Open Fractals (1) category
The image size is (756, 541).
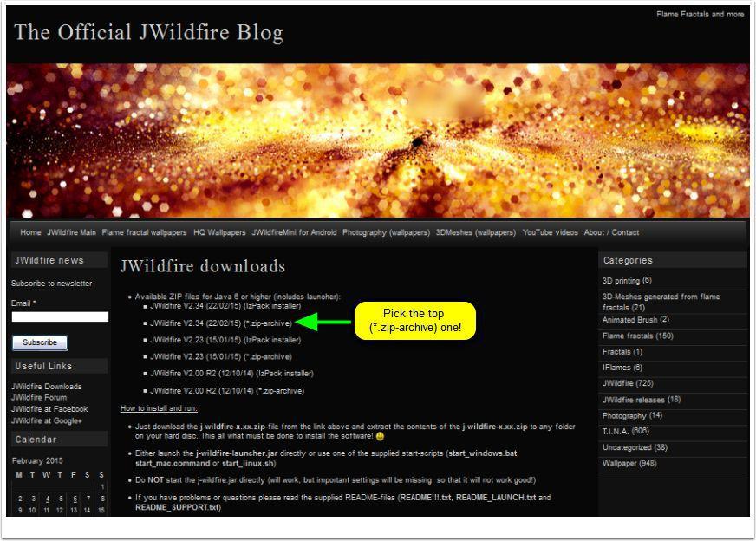coord(622,352)
